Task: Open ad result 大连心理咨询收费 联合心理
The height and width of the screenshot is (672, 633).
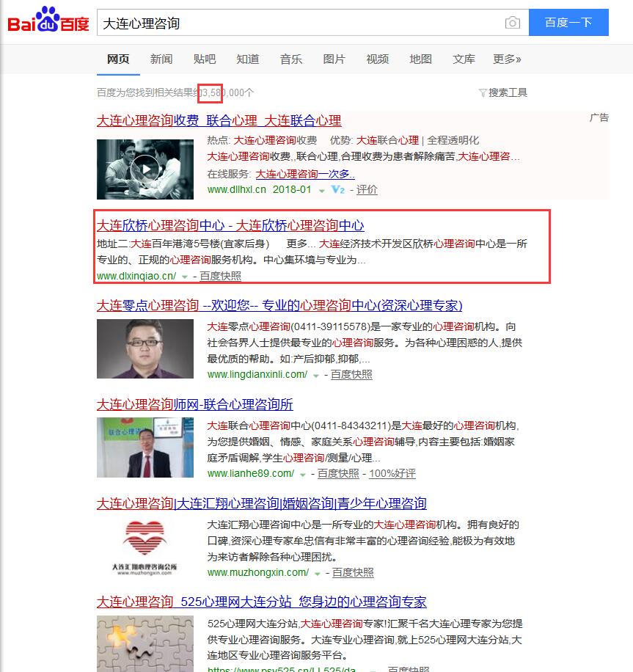Action: pos(219,120)
